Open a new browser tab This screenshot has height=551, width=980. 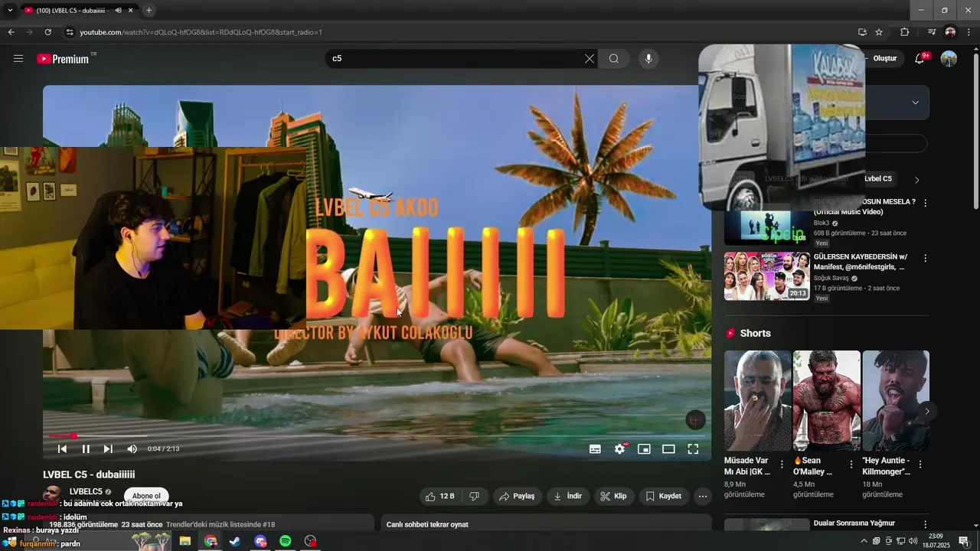(x=149, y=10)
